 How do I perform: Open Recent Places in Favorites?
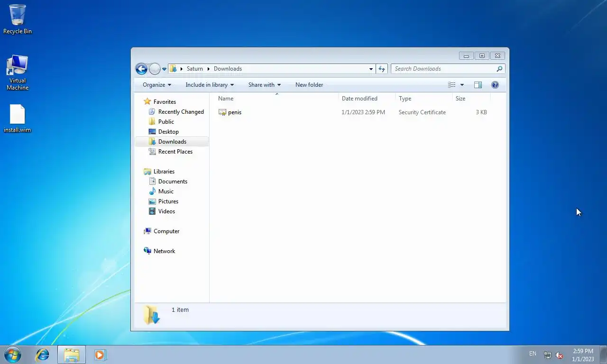click(175, 152)
